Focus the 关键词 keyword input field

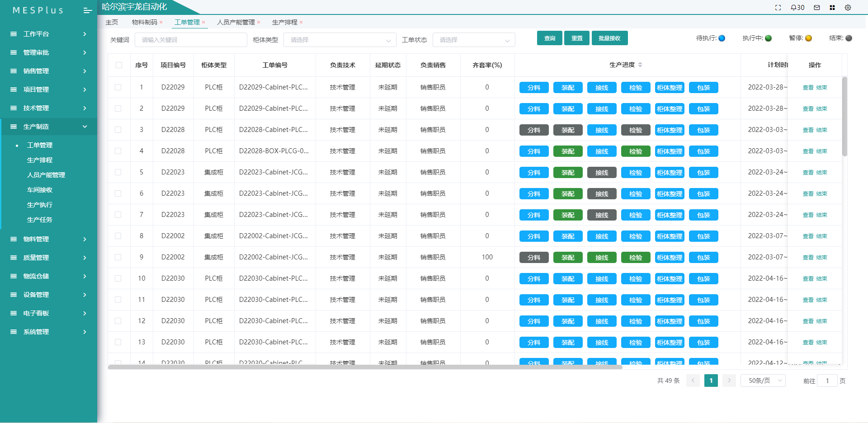pyautogui.click(x=191, y=40)
